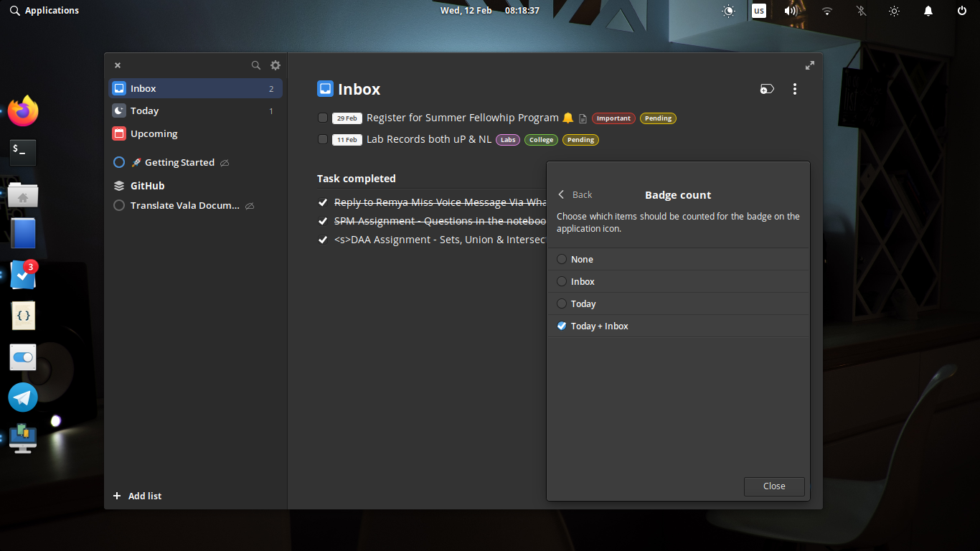The height and width of the screenshot is (551, 980).
Task: Open the Today list in sidebar
Action: [196, 110]
